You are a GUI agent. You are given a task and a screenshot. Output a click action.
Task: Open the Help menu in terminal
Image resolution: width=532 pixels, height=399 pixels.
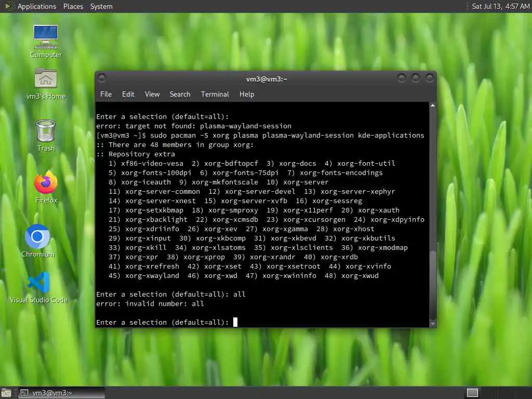click(247, 95)
